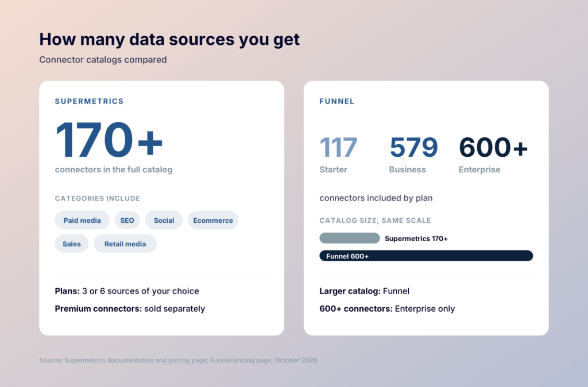
Task: Click the subtitle 'Connector catalogs compared'
Action: point(103,60)
